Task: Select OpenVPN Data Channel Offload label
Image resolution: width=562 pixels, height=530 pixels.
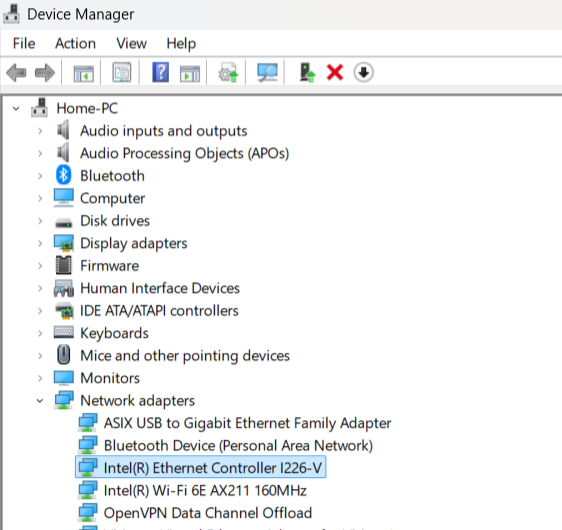Action: click(x=208, y=513)
